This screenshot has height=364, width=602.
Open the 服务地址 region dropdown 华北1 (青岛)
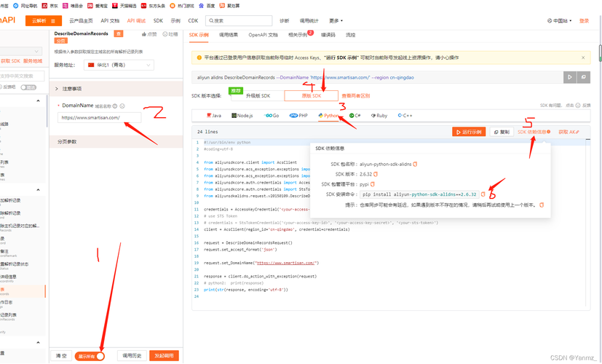point(119,65)
